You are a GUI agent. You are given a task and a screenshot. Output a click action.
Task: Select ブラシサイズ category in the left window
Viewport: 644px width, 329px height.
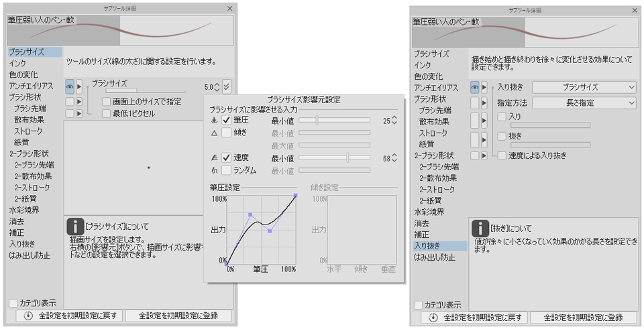click(35, 52)
